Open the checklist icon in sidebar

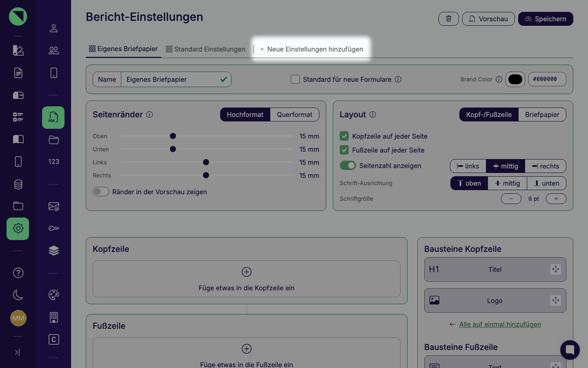pos(18,117)
